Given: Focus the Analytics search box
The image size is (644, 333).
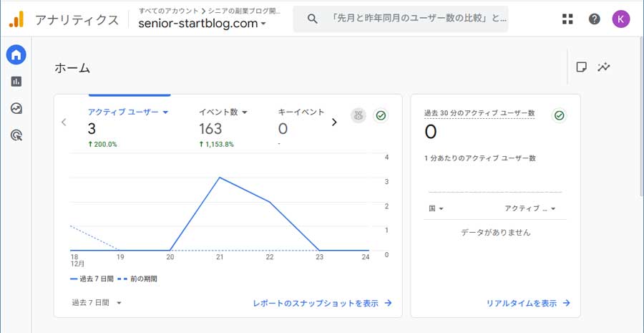Looking at the screenshot, I should 401,19.
